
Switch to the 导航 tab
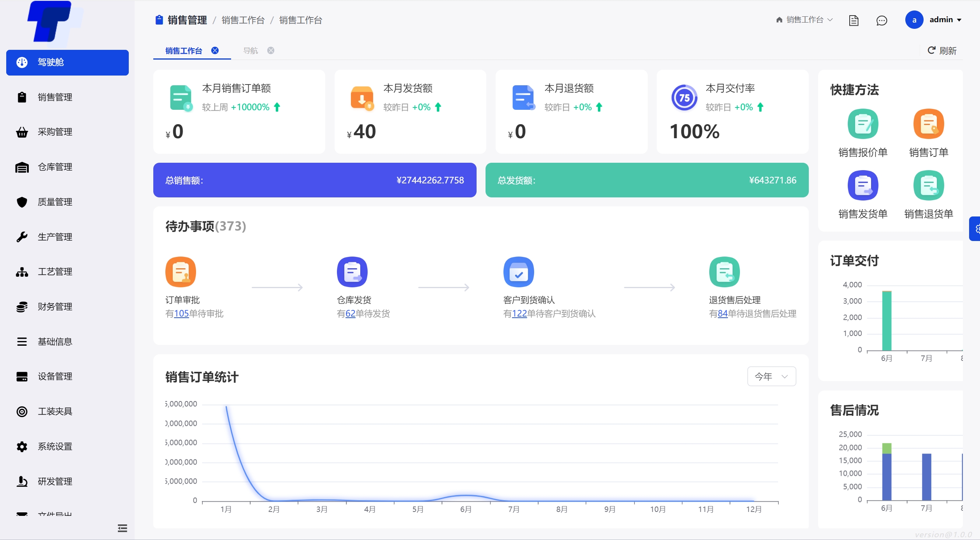point(251,51)
